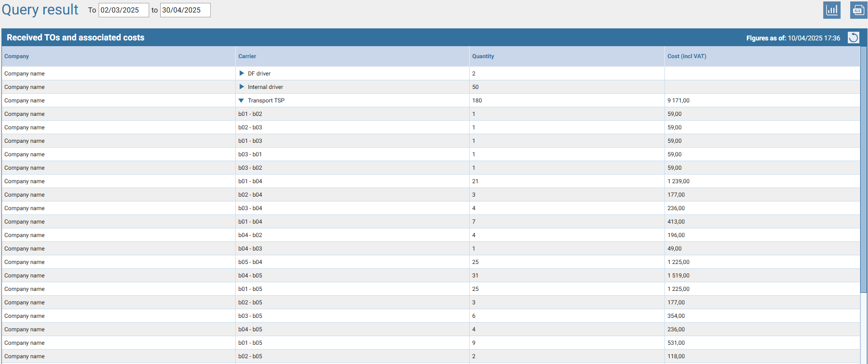Sort by Carrier column header
This screenshot has width=868, height=364.
pos(352,56)
